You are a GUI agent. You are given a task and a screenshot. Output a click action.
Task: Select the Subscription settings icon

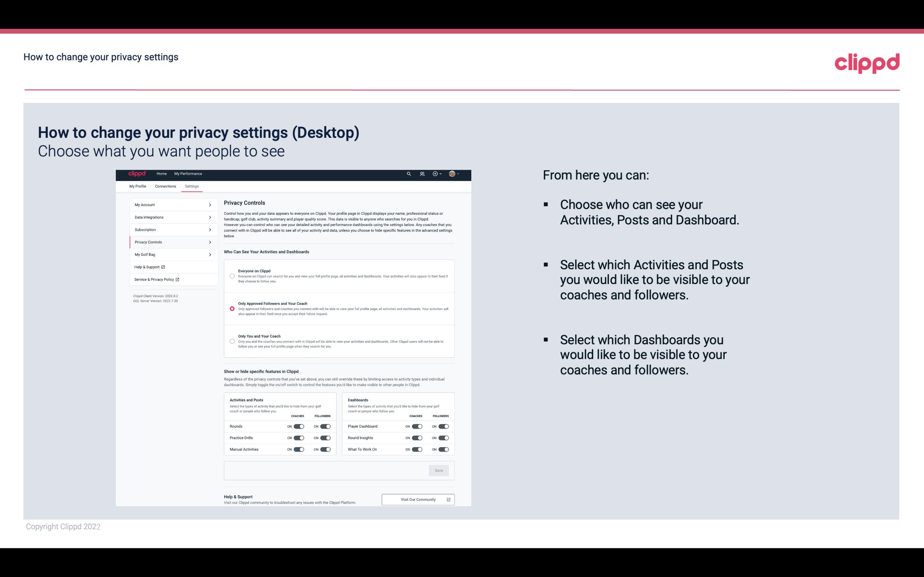point(210,230)
